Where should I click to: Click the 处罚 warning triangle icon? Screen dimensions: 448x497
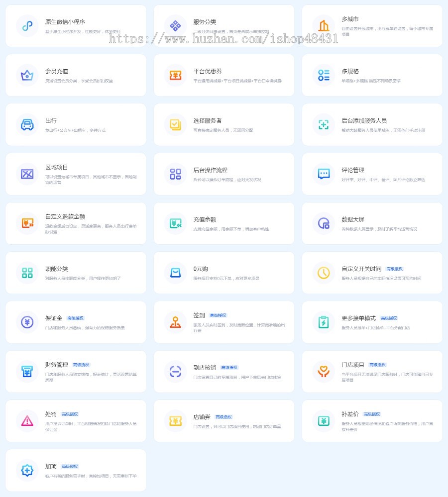click(x=27, y=420)
